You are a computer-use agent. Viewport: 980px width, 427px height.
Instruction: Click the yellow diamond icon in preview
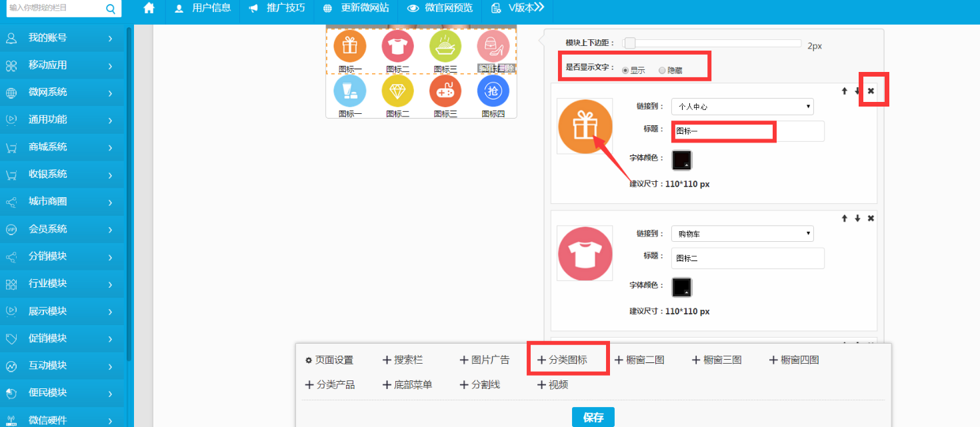[397, 91]
